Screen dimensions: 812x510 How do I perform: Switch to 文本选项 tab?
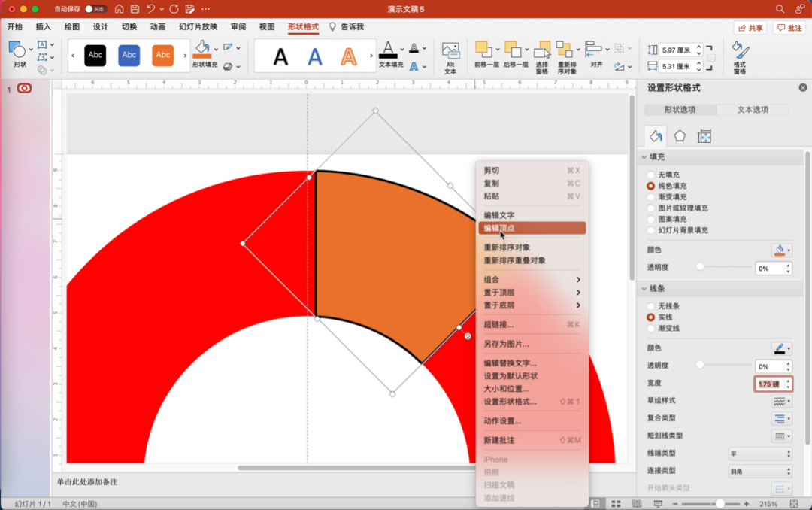point(753,109)
